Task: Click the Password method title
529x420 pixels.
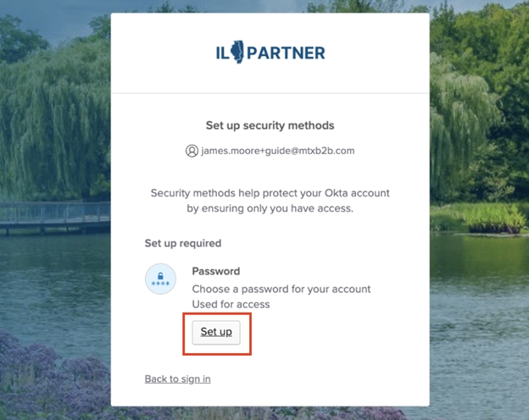Action: (216, 271)
